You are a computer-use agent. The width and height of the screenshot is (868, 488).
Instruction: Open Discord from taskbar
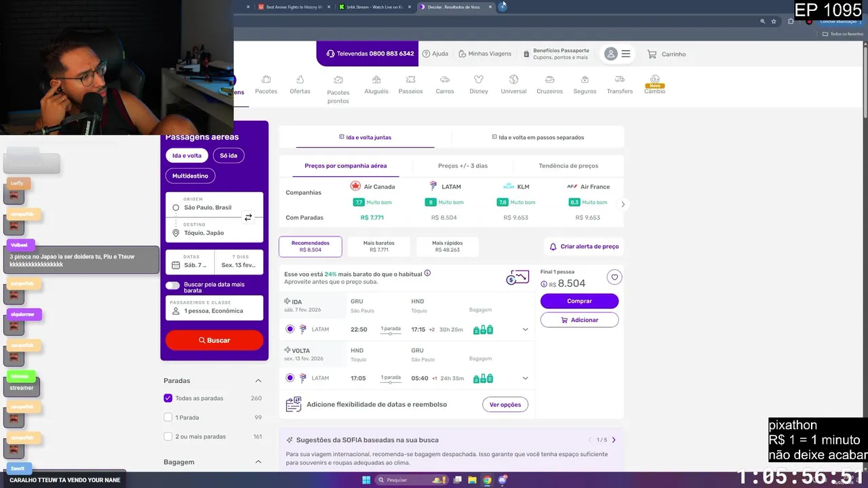[x=502, y=480]
